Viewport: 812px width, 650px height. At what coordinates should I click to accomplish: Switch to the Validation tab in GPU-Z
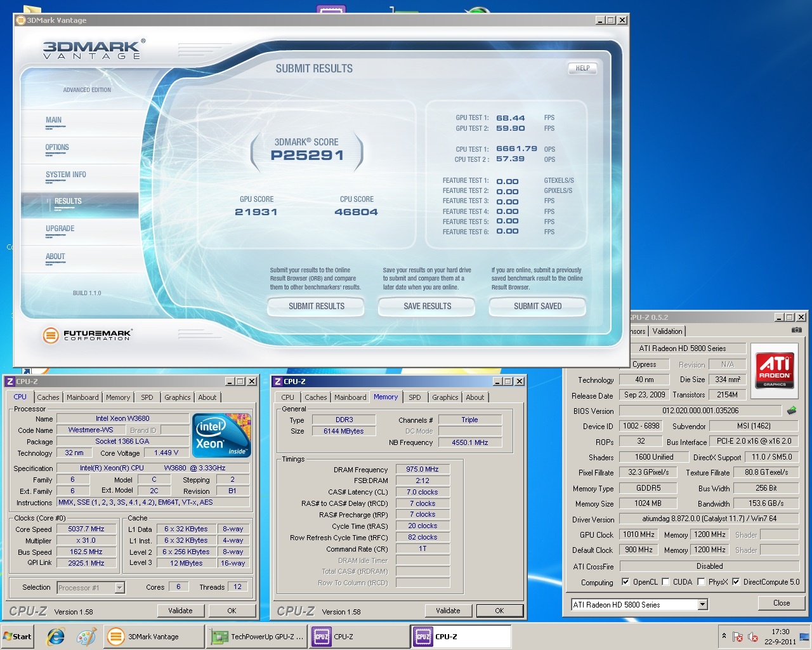[x=667, y=331]
